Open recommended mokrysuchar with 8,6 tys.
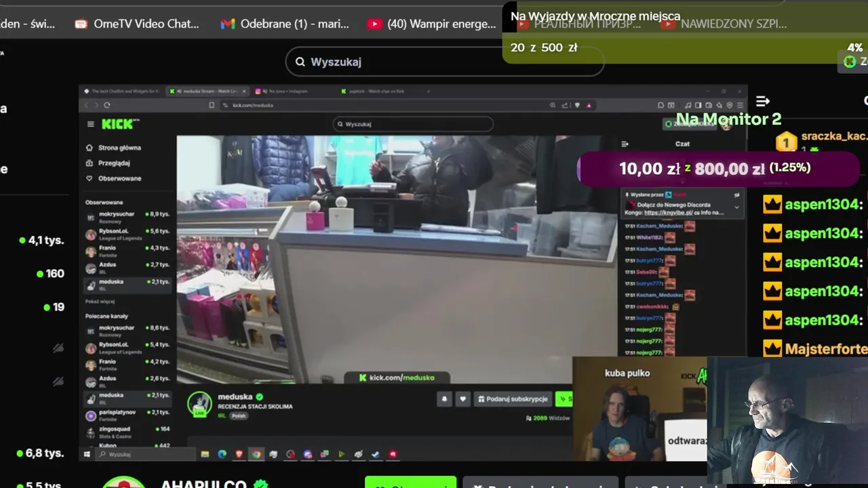 [127, 331]
